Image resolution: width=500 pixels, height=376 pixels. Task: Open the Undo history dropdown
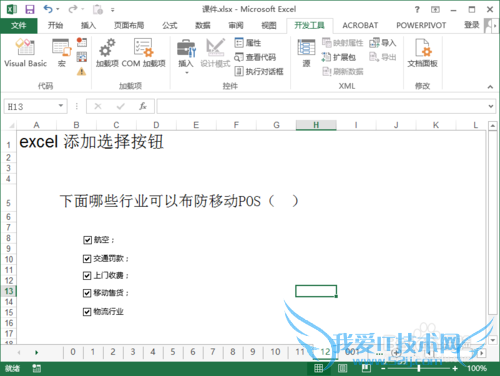(58, 9)
